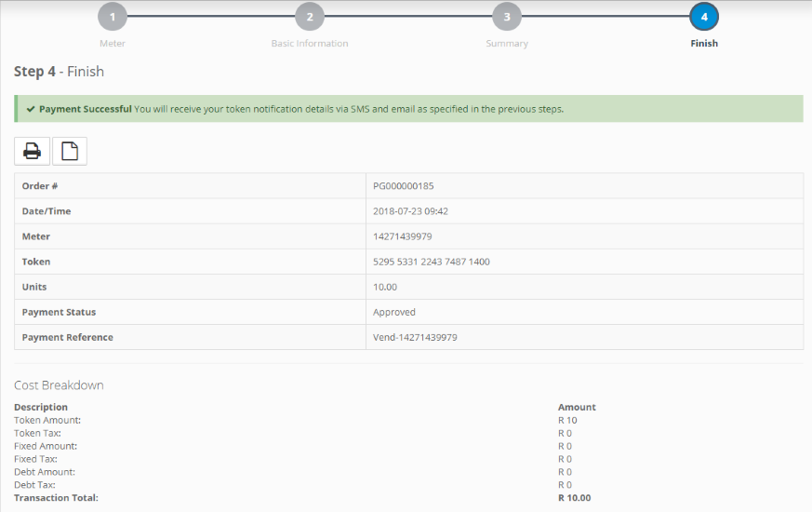
Task: Click the Approved payment status value
Action: 394,312
